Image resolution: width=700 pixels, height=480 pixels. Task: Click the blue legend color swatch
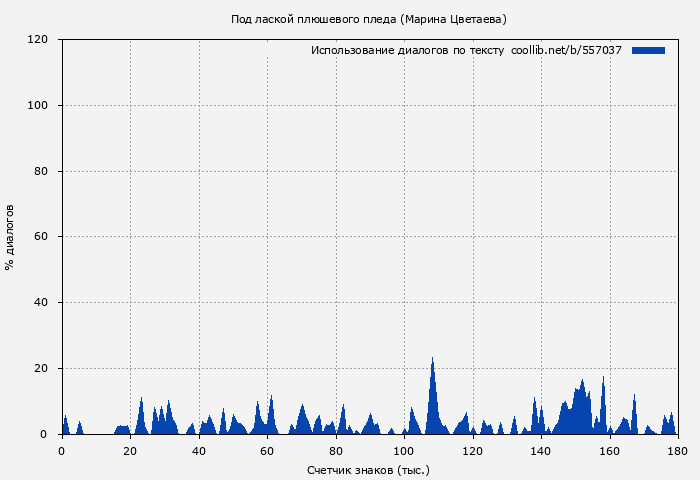[x=648, y=50]
